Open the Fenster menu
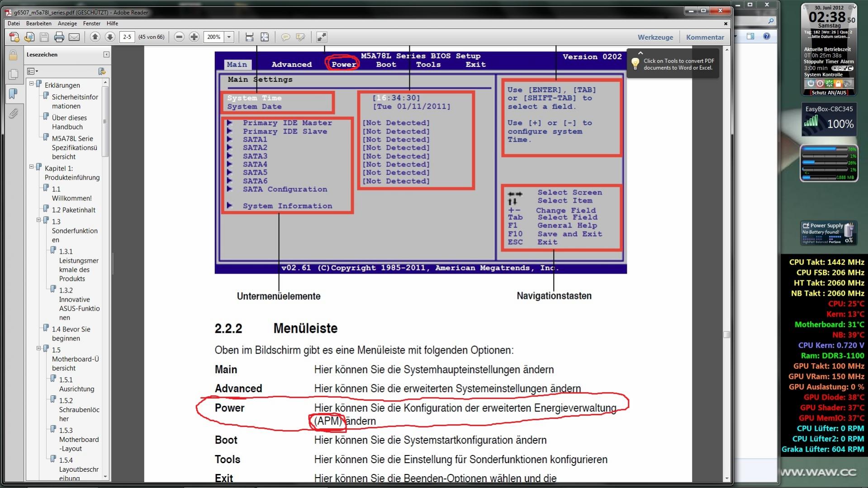The height and width of the screenshot is (488, 868). click(92, 24)
